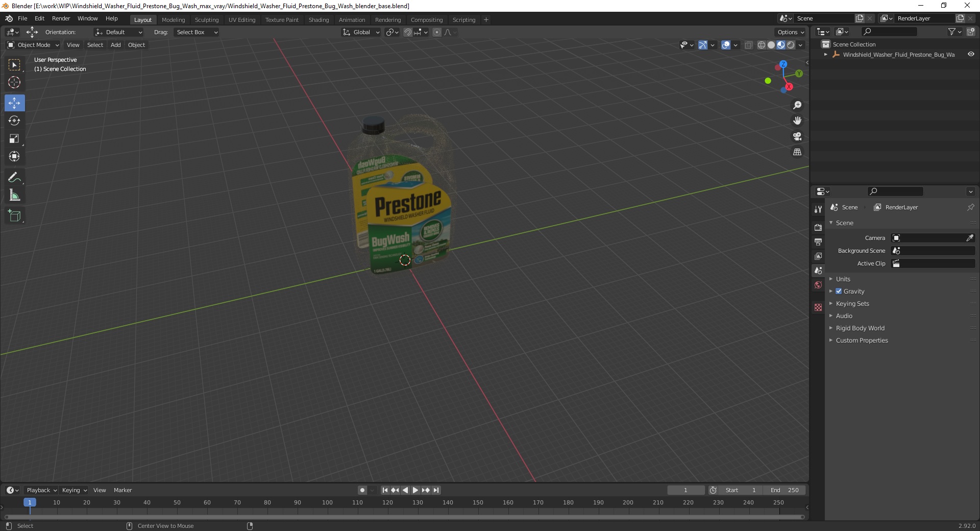The width and height of the screenshot is (980, 531).
Task: Open the World properties tab
Action: click(x=818, y=285)
